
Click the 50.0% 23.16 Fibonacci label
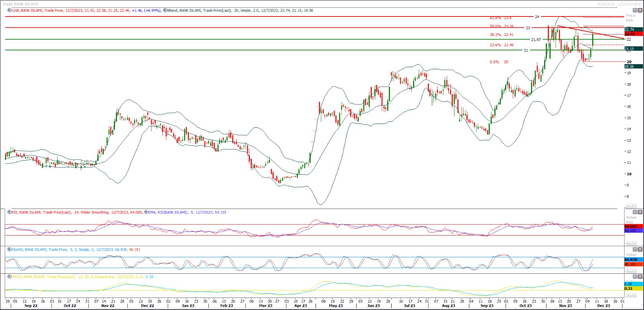coord(502,27)
